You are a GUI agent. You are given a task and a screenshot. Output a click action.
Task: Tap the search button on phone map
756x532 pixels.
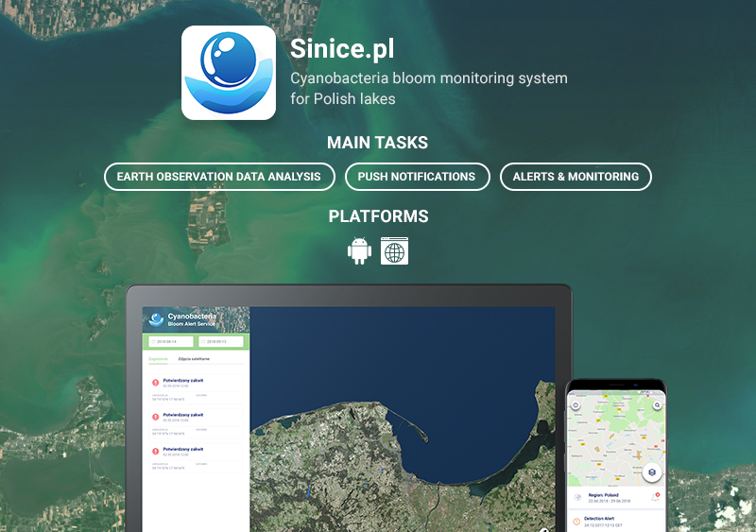[x=657, y=405]
